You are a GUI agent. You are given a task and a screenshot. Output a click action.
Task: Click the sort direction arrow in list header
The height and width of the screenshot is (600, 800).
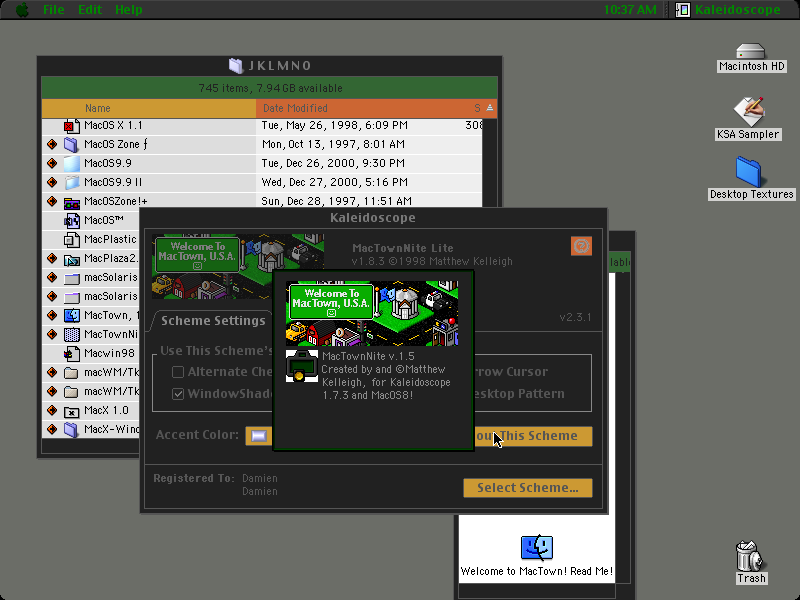click(490, 108)
